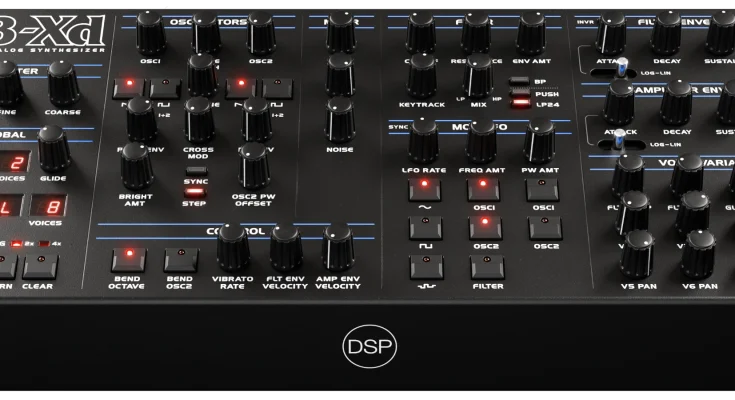Image resolution: width=735 pixels, height=400 pixels.
Task: Click the filter envelope Log-Lin slider
Action: pos(622,67)
